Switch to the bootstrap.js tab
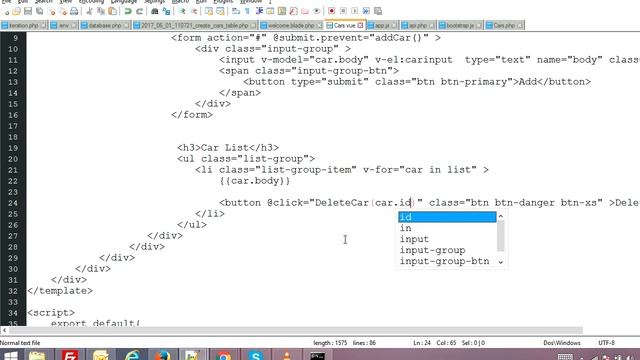This screenshot has width=640, height=360. [460, 25]
